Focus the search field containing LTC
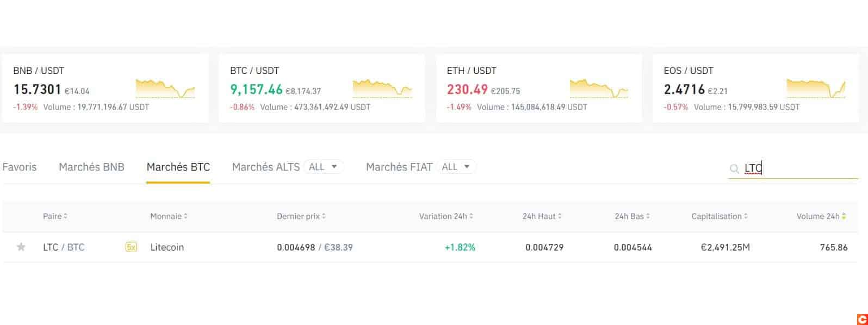 coord(799,168)
